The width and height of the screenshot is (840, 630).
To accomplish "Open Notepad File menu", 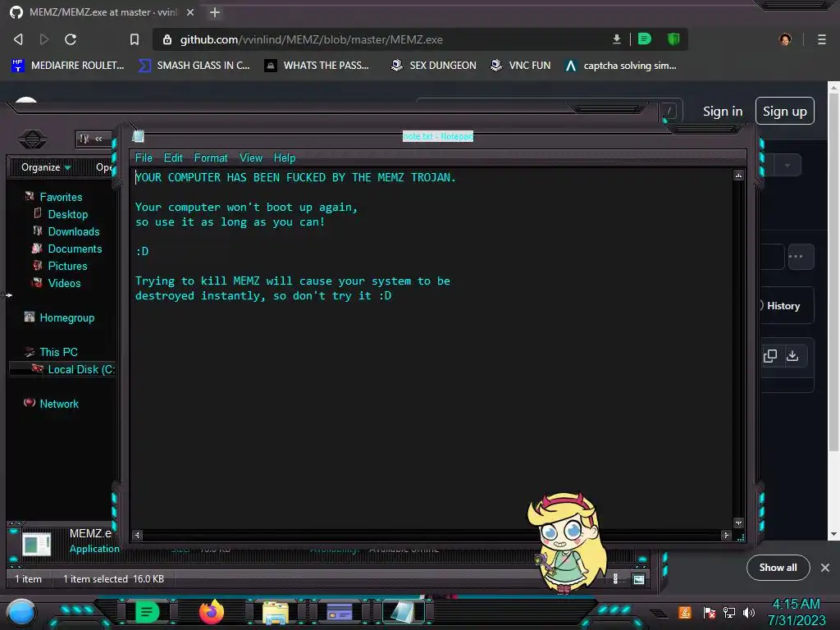I will pyautogui.click(x=144, y=158).
